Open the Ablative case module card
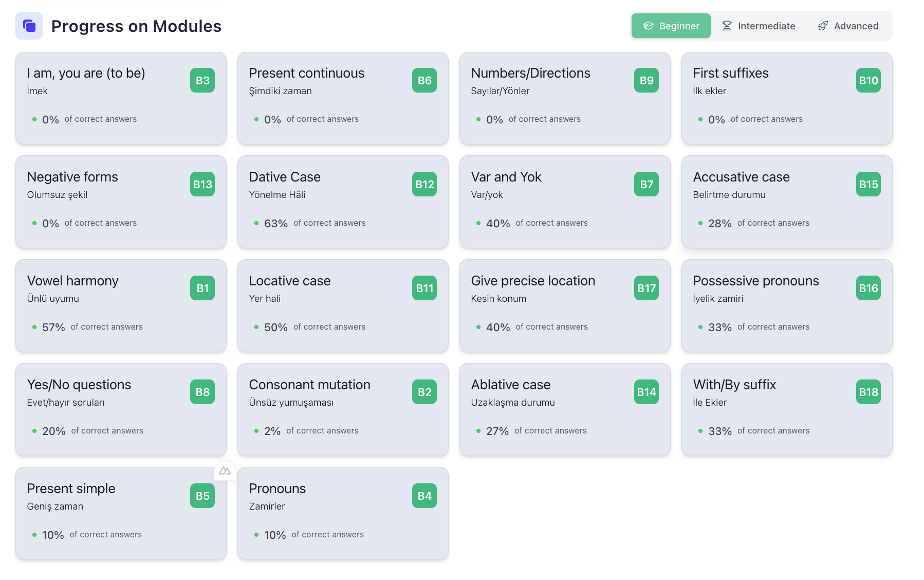 (565, 409)
